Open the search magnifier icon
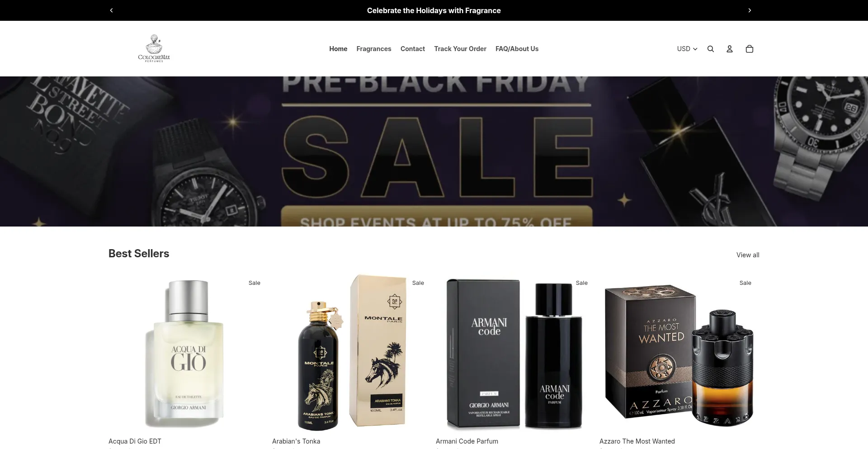 click(x=711, y=49)
